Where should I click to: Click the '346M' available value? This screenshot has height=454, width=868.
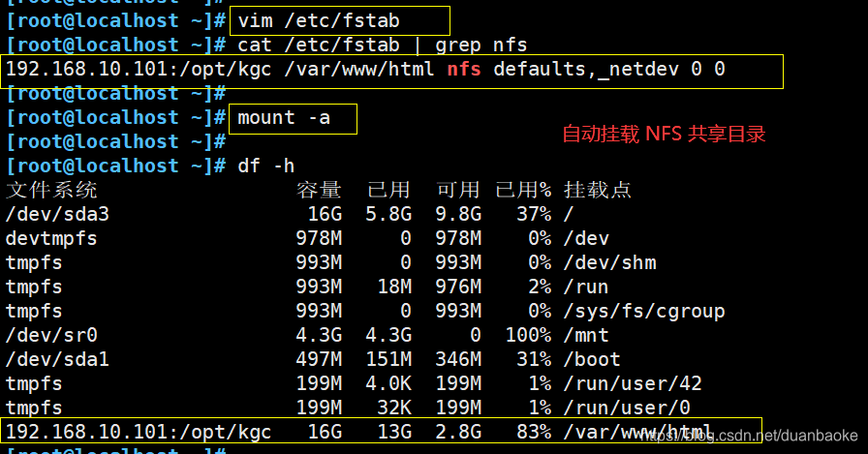point(458,360)
